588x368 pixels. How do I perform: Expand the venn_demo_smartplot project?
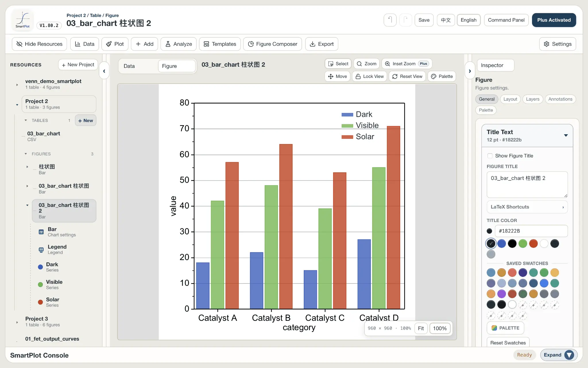pyautogui.click(x=17, y=85)
